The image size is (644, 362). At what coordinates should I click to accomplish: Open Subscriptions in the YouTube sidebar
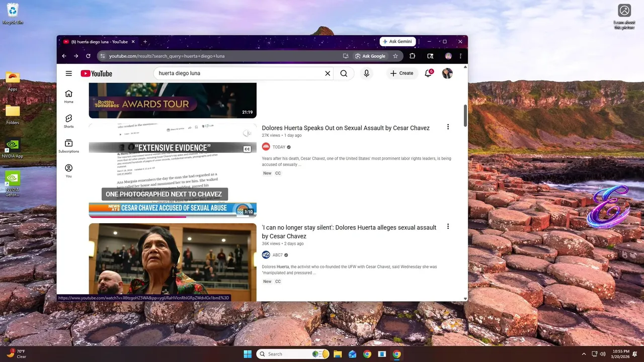[x=68, y=146]
